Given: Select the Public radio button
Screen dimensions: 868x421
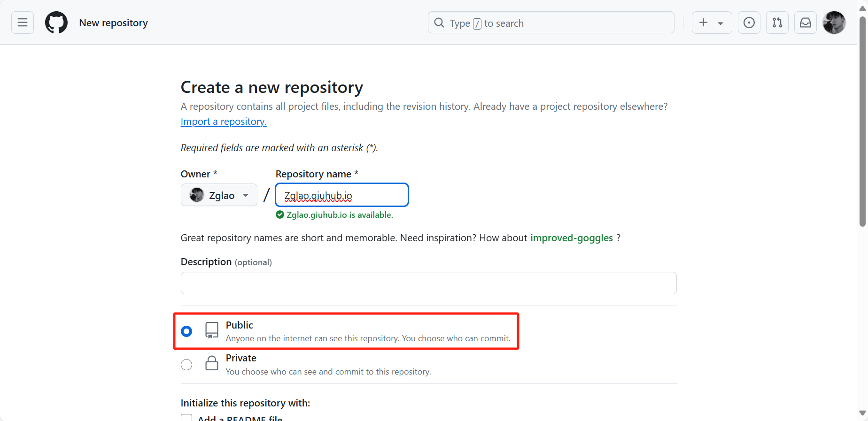Looking at the screenshot, I should pos(186,331).
